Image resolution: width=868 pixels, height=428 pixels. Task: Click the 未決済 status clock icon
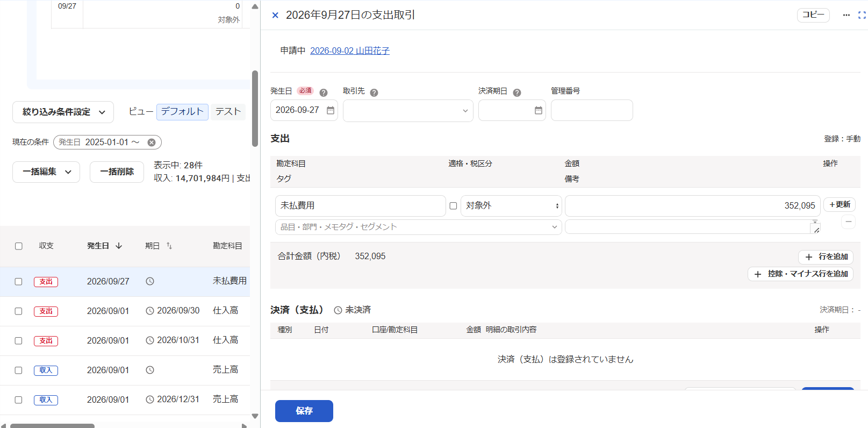click(338, 310)
